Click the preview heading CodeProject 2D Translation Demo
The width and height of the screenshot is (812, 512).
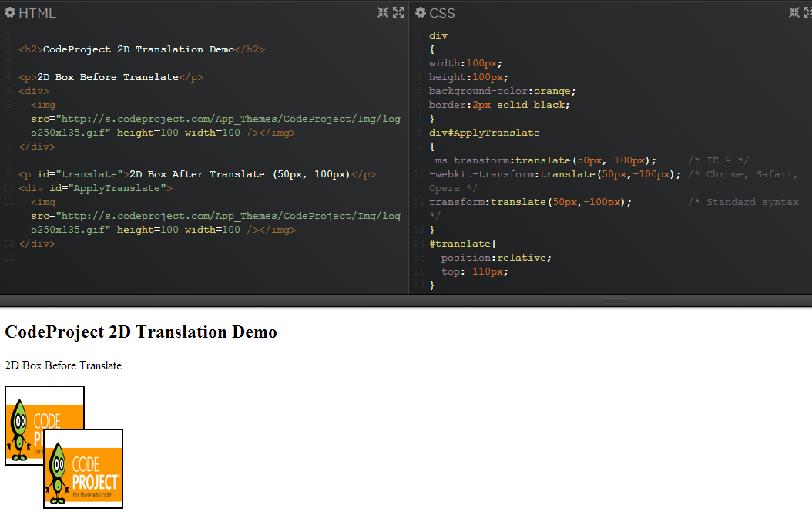(141, 332)
